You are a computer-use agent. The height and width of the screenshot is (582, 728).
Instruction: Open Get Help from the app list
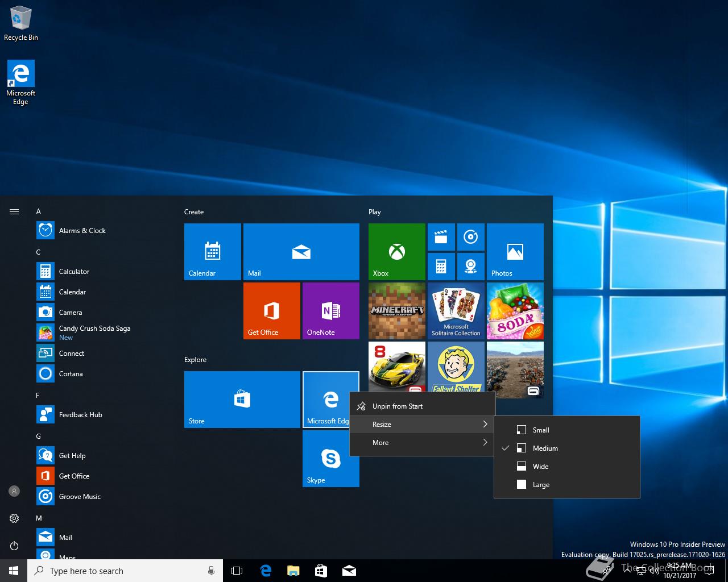pyautogui.click(x=102, y=455)
